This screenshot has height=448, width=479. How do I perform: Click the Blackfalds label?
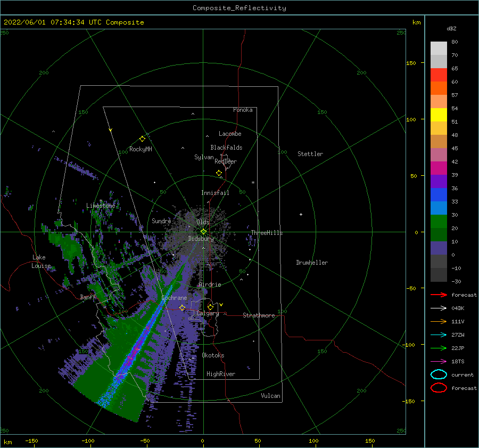point(226,148)
